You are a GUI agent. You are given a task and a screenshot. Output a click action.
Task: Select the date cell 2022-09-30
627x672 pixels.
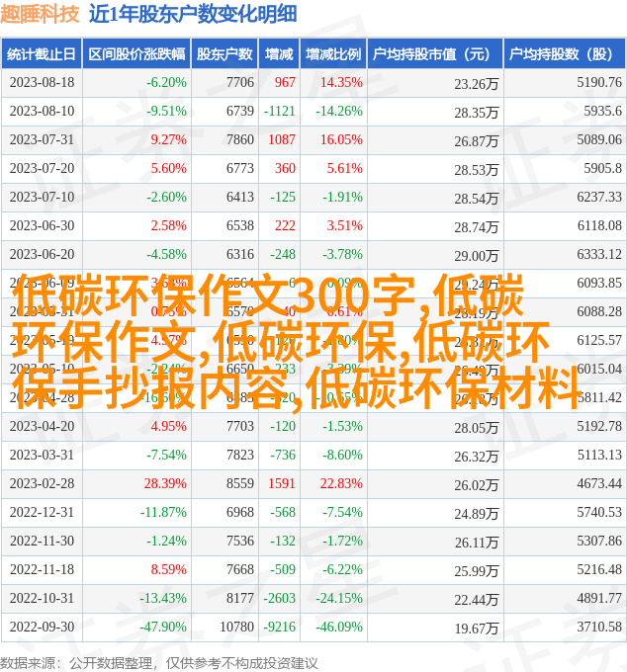click(42, 628)
